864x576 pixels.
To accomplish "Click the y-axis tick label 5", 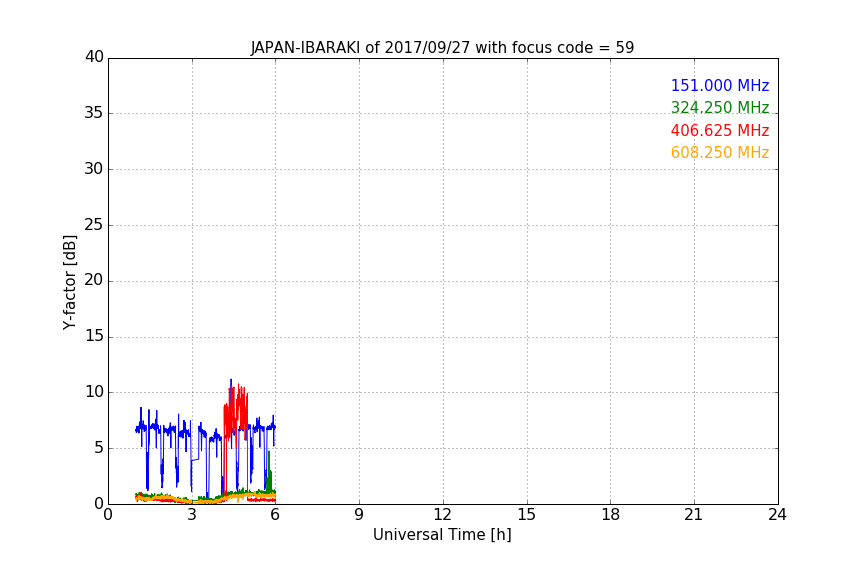I will click(99, 448).
